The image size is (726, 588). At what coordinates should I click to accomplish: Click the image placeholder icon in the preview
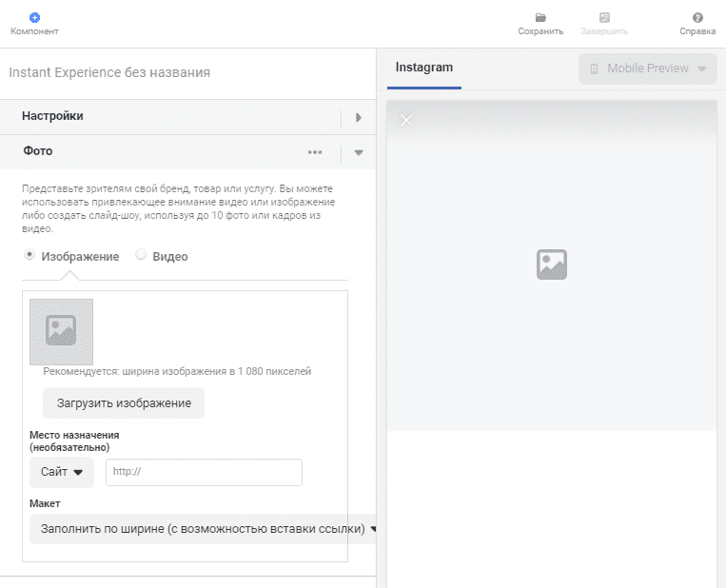click(x=552, y=265)
